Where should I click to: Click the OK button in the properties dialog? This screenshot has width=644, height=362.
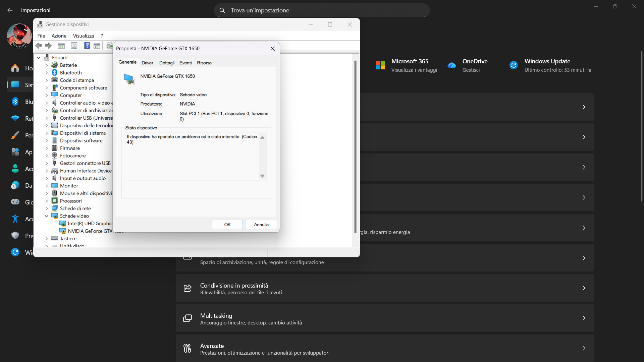coord(227,225)
